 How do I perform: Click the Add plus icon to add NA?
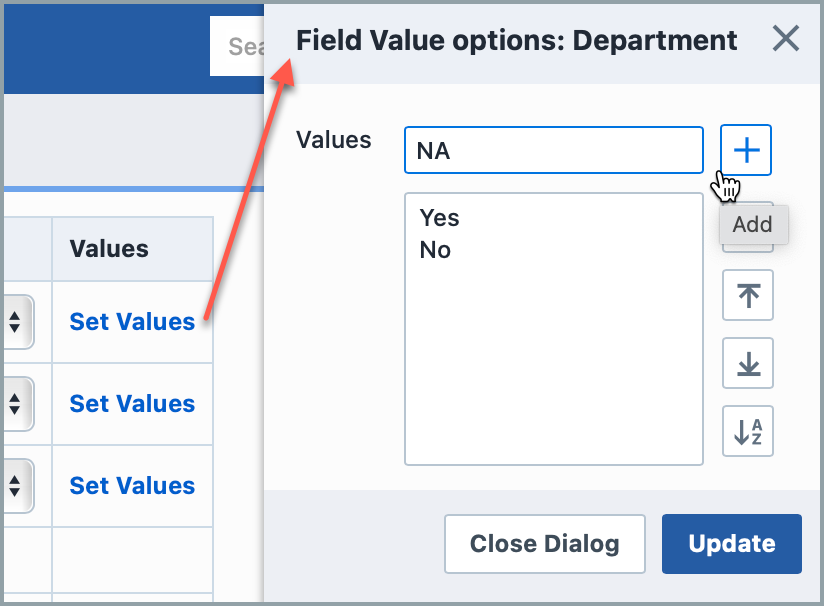point(747,149)
